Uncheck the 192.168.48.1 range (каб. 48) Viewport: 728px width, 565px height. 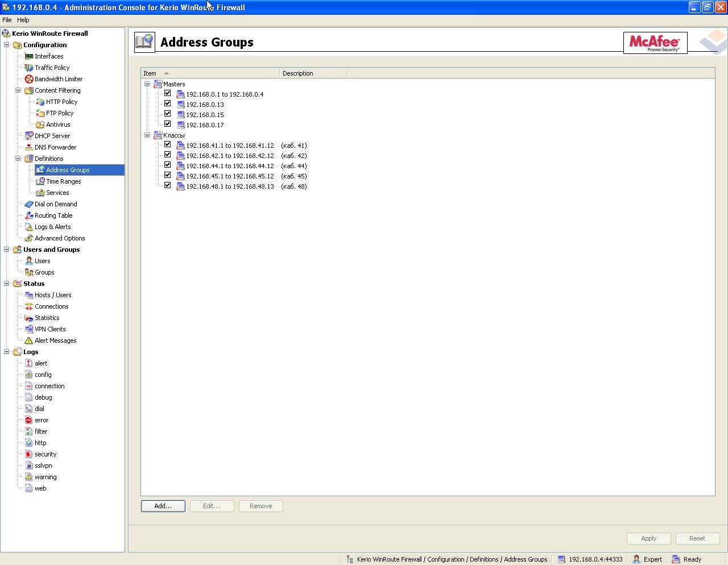click(x=168, y=185)
